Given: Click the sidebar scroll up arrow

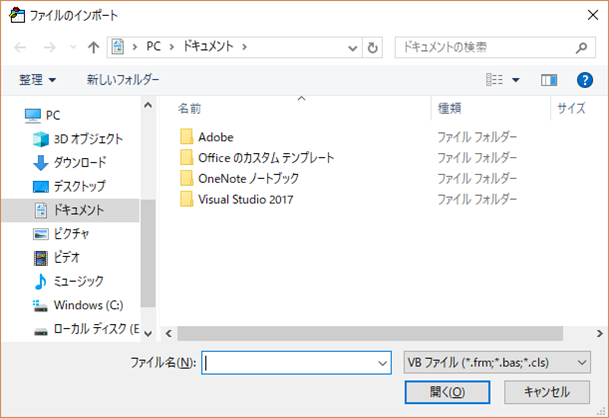Looking at the screenshot, I should [148, 105].
